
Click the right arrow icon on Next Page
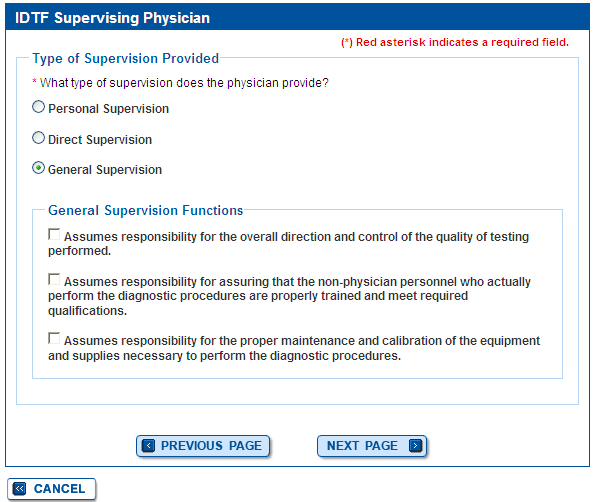(415, 445)
